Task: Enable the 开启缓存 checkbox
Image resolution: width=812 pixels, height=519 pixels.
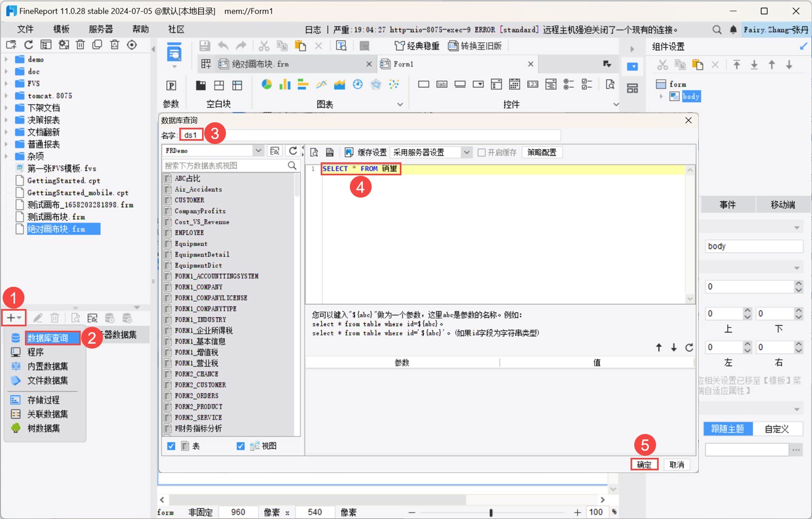Action: tap(481, 153)
